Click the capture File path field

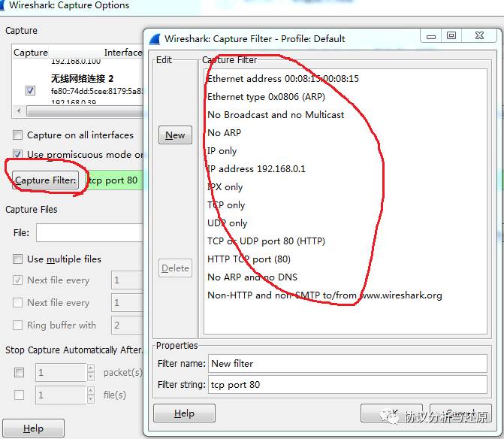coord(89,232)
